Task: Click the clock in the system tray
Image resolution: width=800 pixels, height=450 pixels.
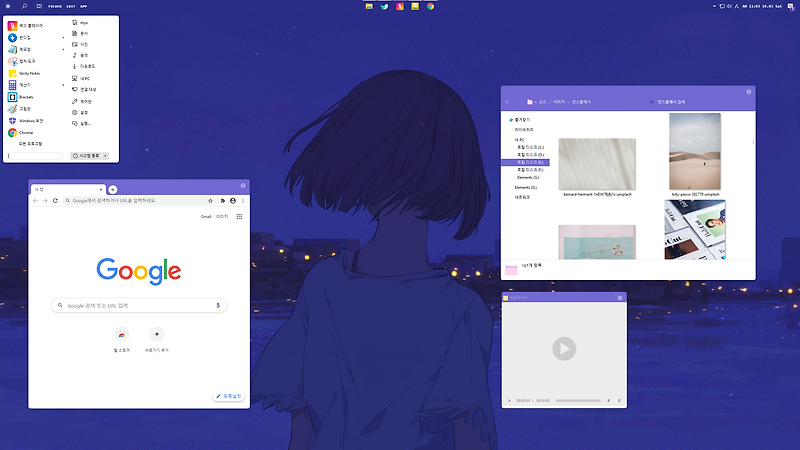Action: click(762, 7)
